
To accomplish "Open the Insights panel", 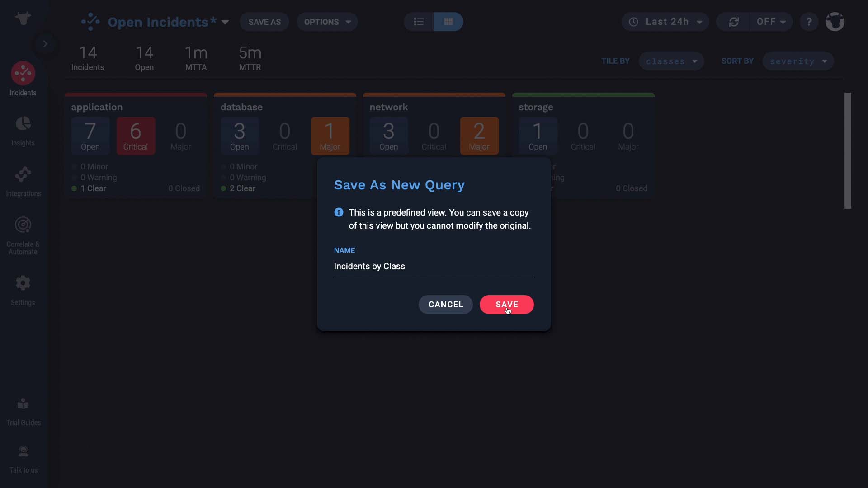I will pyautogui.click(x=23, y=131).
